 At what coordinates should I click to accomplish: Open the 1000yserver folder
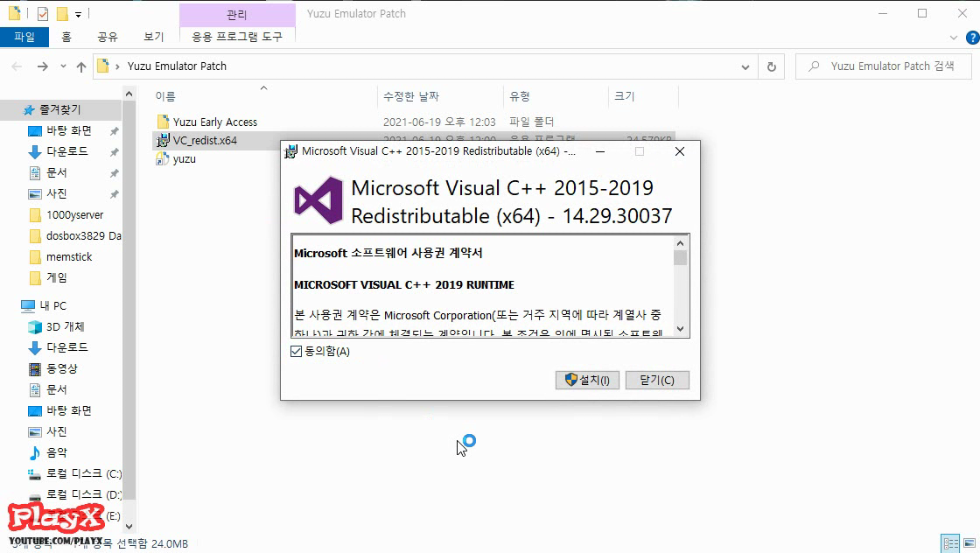[x=74, y=215]
